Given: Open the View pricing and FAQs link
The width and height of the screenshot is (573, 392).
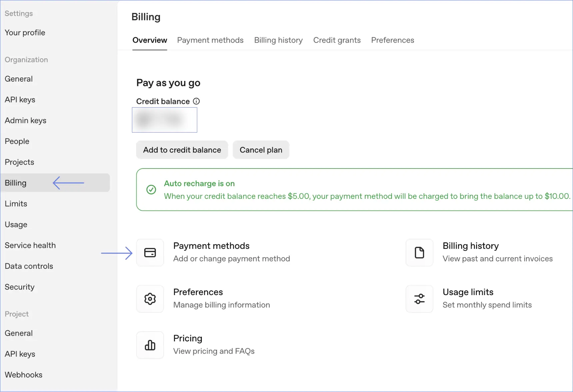Looking at the screenshot, I should point(214,351).
